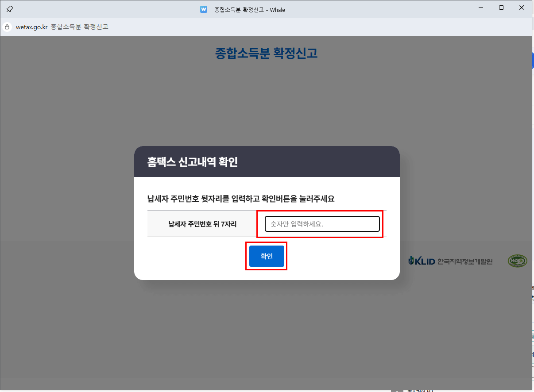Click the 종합소득분 확정신고 page title
534x392 pixels.
266,54
